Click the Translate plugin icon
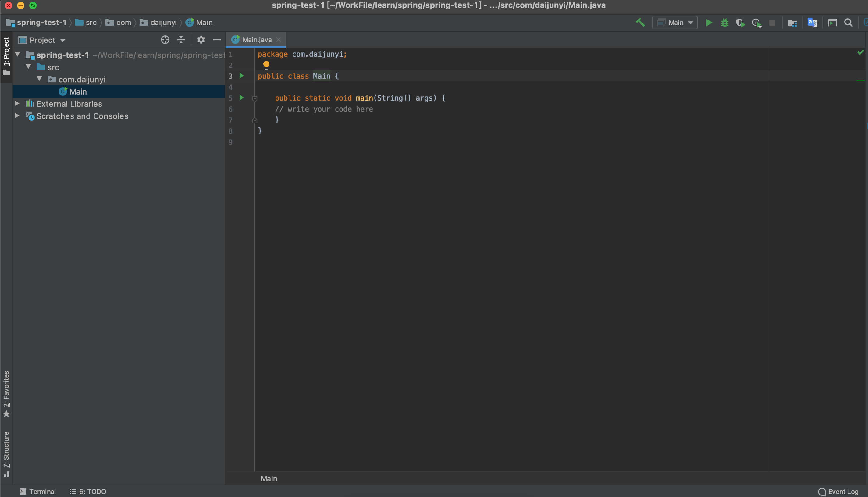This screenshot has width=868, height=497. tap(813, 23)
